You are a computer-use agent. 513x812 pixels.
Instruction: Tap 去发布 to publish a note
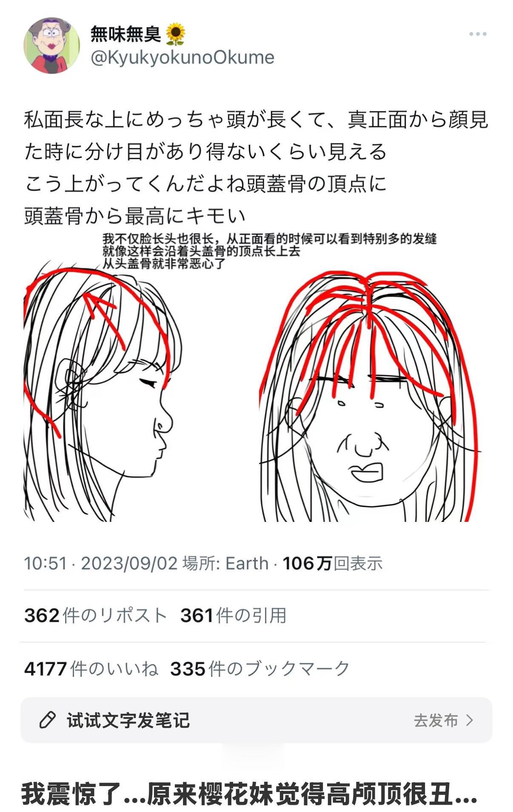pos(436,720)
